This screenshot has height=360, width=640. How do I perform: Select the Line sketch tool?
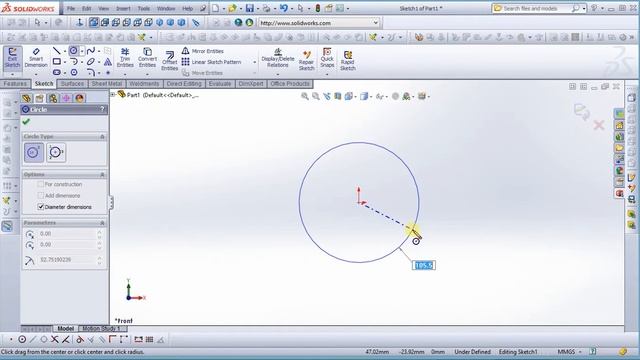coord(56,51)
